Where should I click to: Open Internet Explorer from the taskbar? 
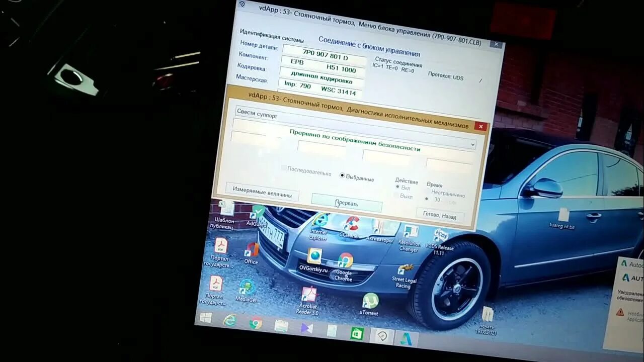point(230,321)
